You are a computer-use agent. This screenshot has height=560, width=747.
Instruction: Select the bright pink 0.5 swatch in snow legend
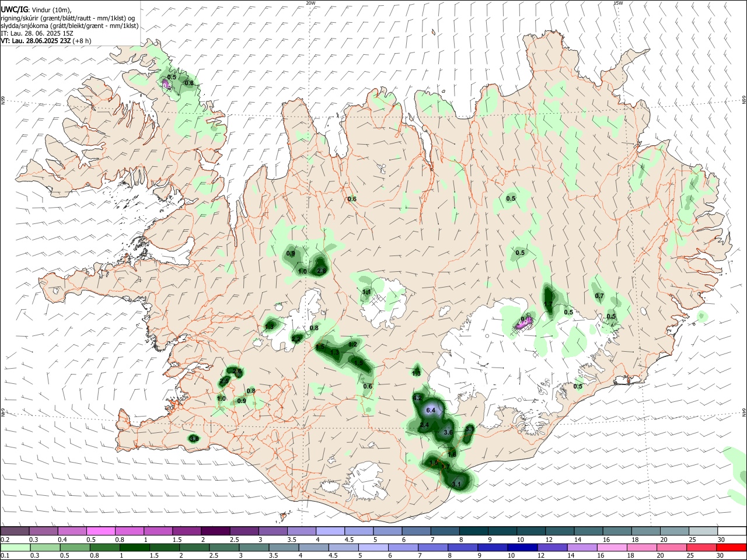(100, 531)
